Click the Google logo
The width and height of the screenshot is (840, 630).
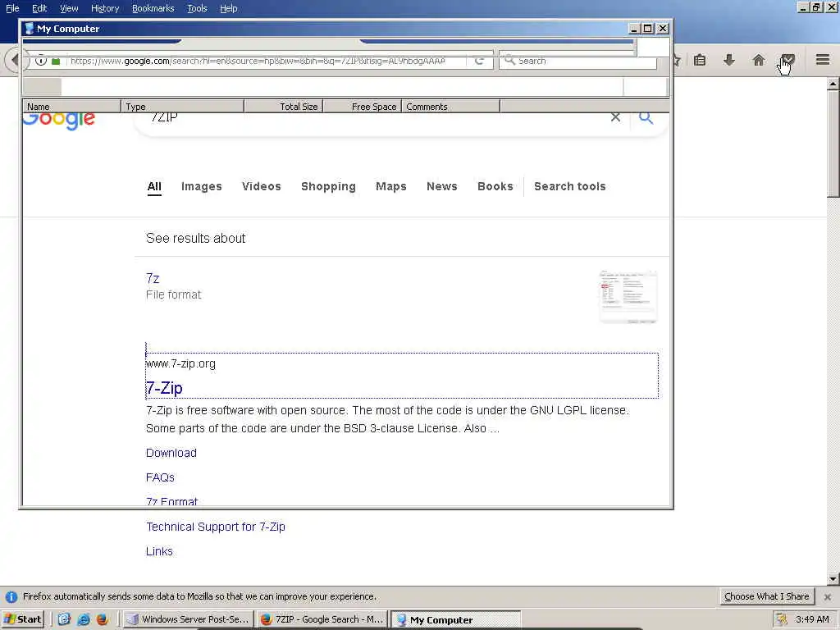(59, 120)
